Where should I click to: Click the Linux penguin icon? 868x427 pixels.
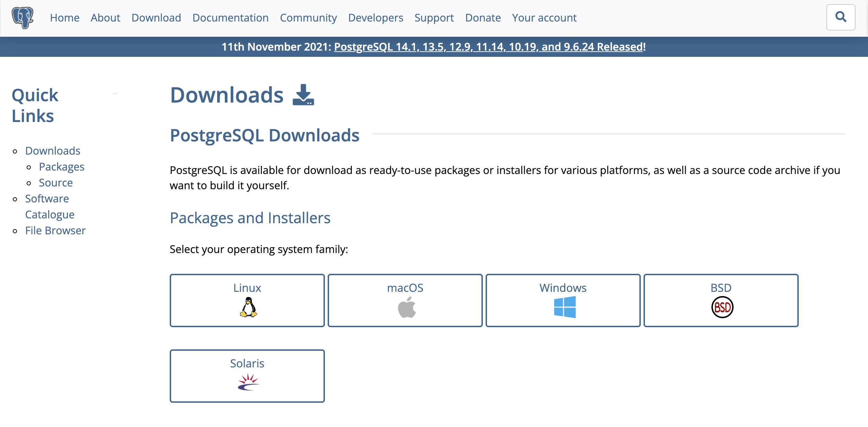tap(248, 307)
